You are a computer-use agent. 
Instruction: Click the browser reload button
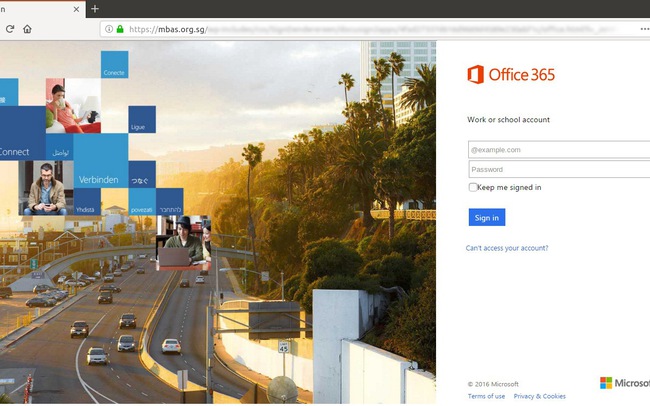pos(10,29)
